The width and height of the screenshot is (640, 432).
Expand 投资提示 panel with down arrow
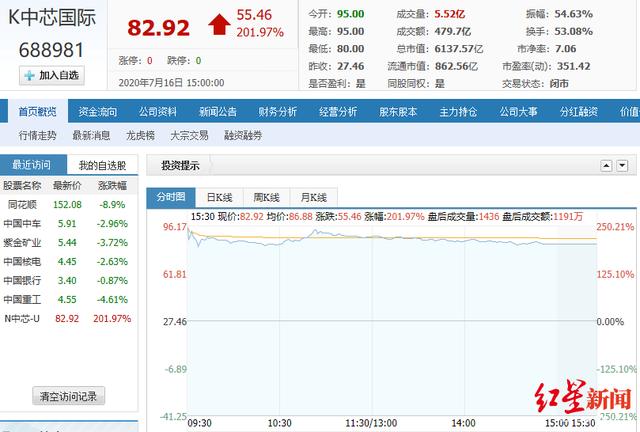point(622,166)
